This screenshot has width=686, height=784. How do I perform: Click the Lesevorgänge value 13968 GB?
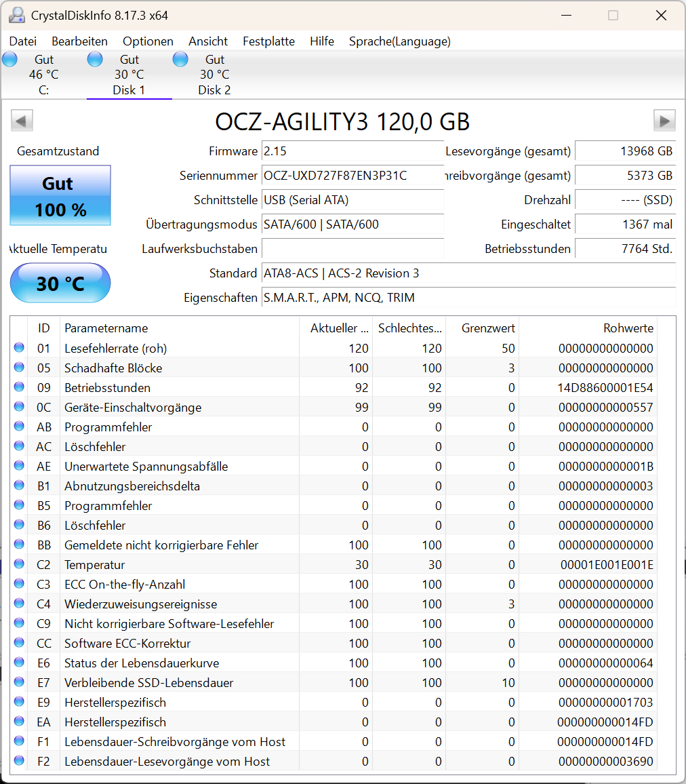click(x=626, y=151)
